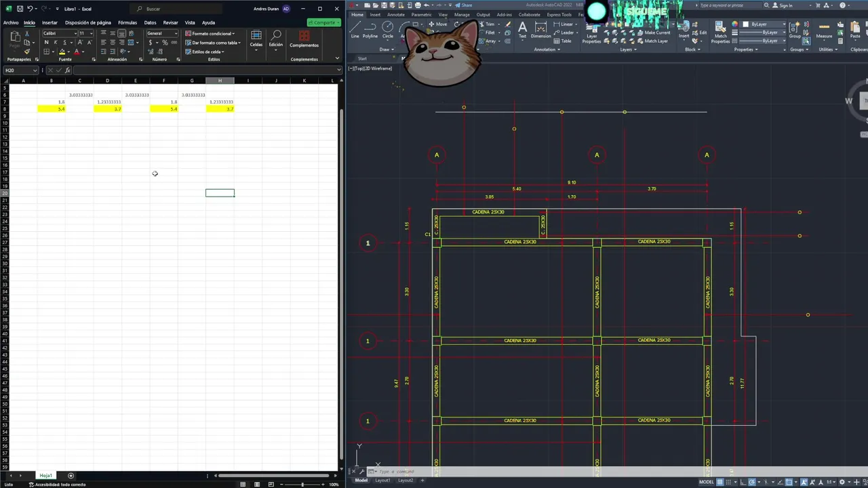Click Make Current in Layers panel

654,33
